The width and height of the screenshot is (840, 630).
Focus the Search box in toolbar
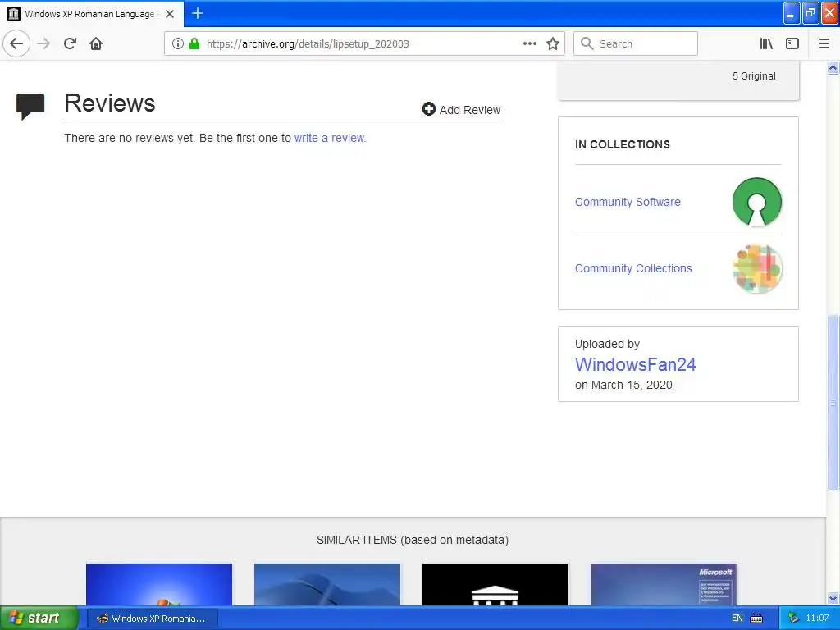point(636,43)
